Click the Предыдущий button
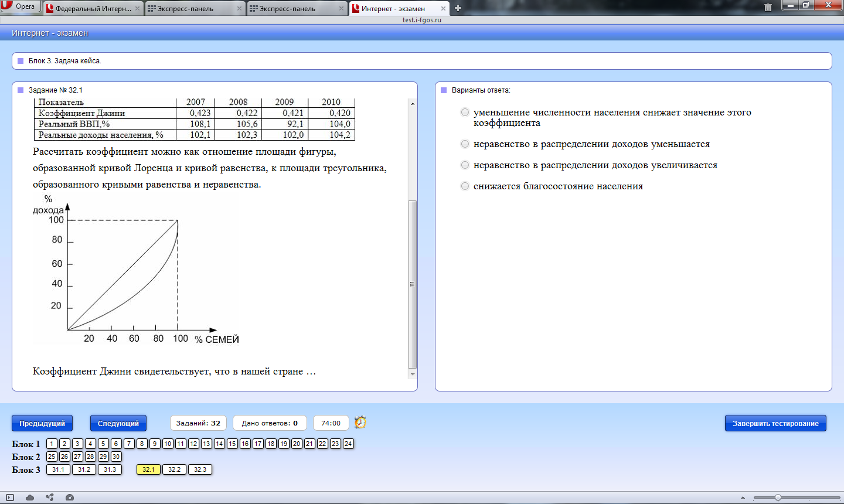The height and width of the screenshot is (504, 844). (42, 423)
